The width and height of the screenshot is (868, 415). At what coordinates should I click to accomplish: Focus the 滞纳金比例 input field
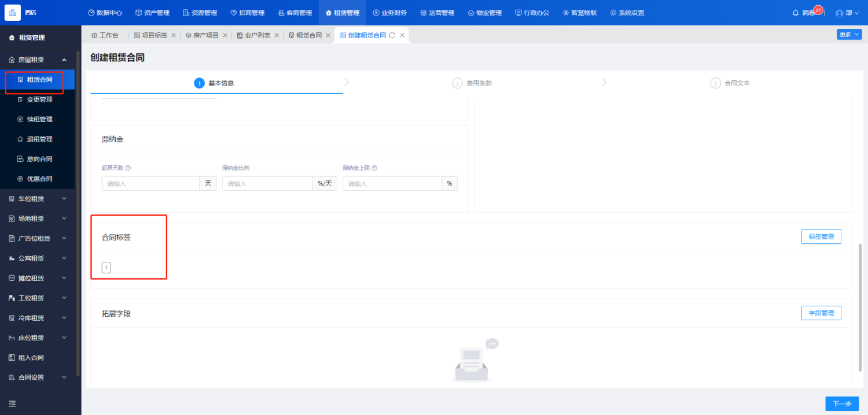(267, 184)
